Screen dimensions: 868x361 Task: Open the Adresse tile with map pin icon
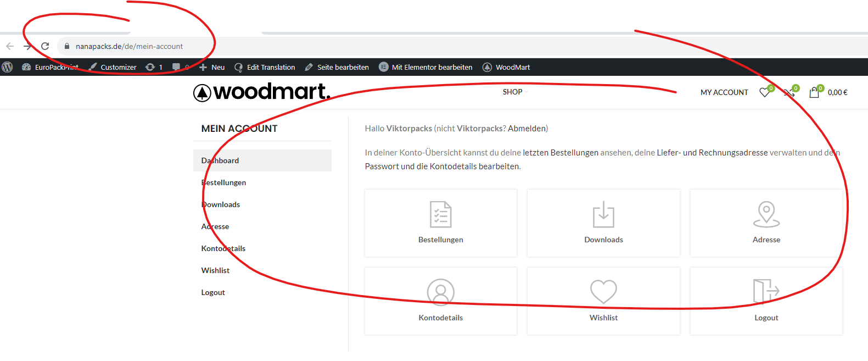point(766,223)
